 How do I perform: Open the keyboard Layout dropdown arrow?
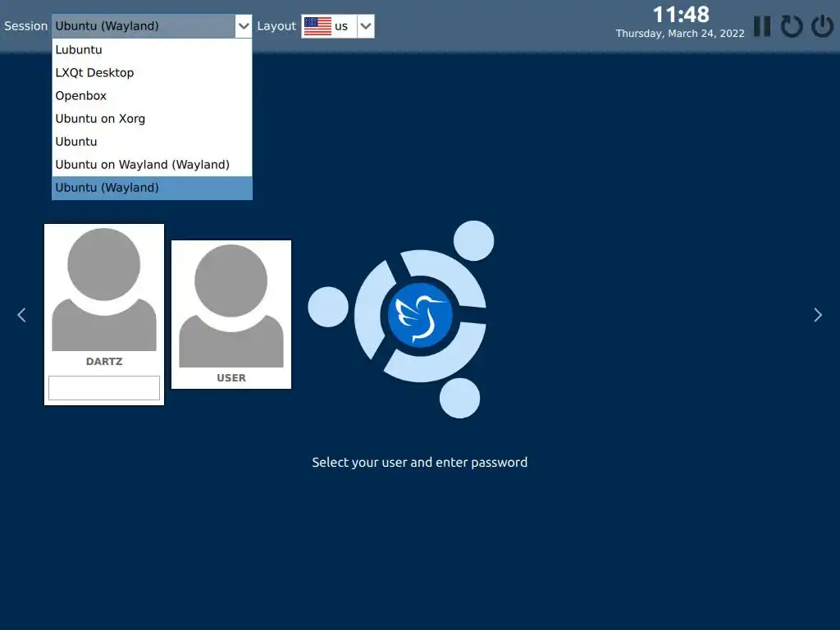coord(366,26)
